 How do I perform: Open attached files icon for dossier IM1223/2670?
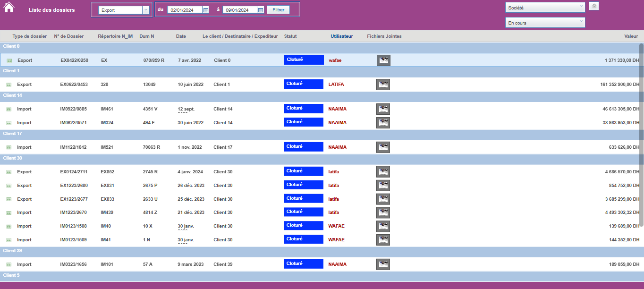point(383,212)
